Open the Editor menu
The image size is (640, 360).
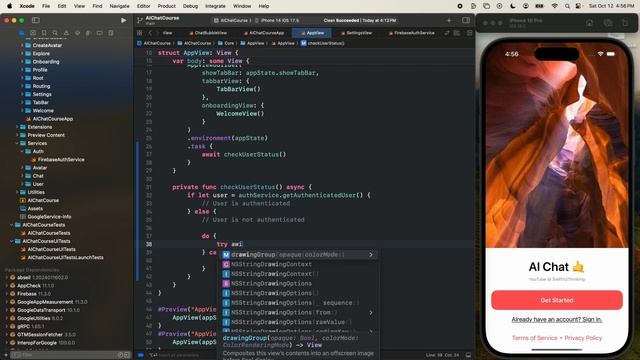pos(143,6)
